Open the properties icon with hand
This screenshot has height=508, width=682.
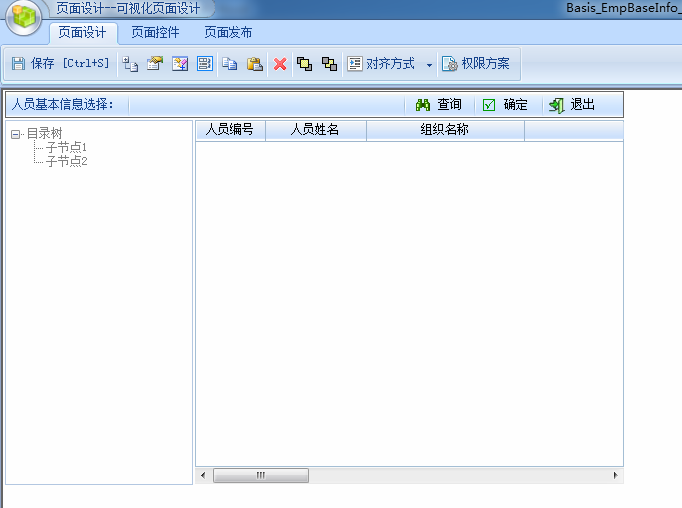155,64
